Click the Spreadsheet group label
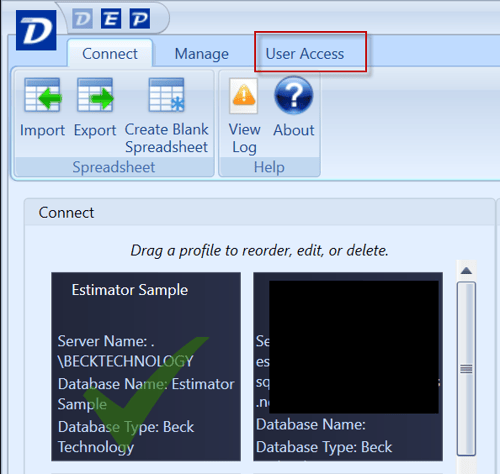Viewport: 500px width, 474px height. 114,167
